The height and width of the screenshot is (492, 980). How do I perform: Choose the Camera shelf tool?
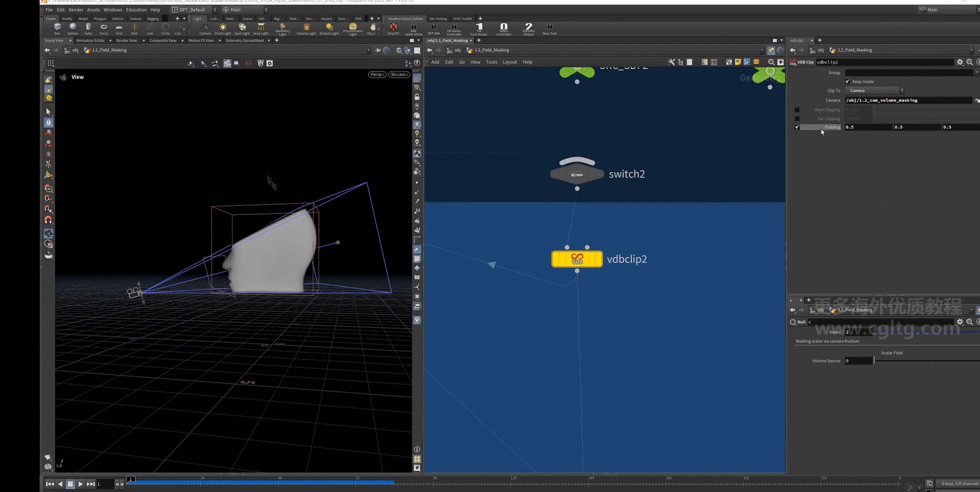[x=205, y=29]
